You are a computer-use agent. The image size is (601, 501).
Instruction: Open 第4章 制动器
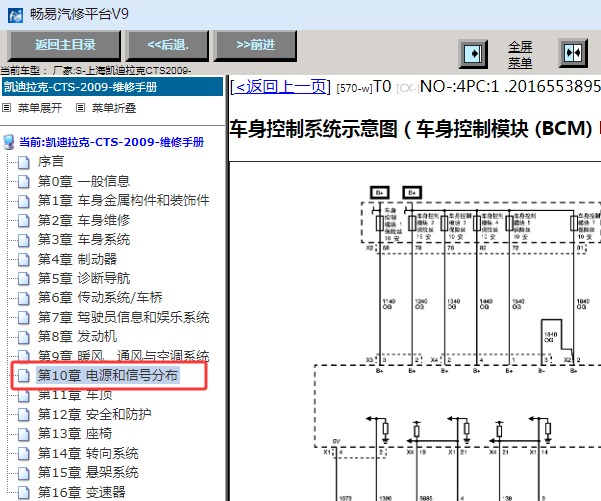pos(77,259)
